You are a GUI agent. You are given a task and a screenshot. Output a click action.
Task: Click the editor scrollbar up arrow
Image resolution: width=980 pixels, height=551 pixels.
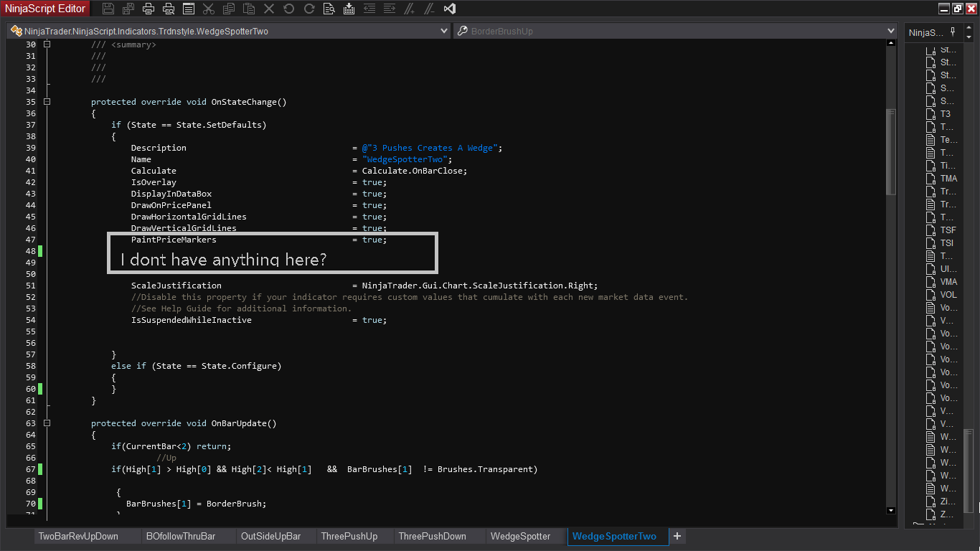click(x=891, y=43)
